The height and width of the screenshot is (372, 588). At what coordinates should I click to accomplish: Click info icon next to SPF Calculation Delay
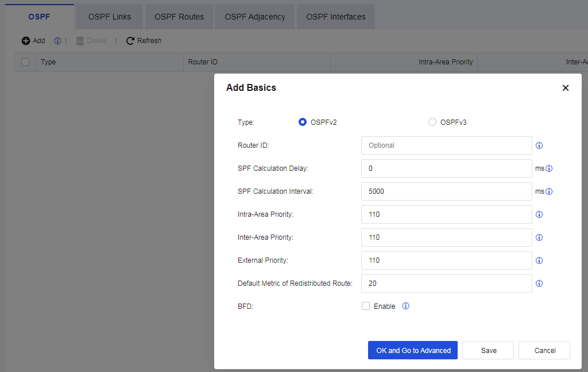tap(548, 168)
